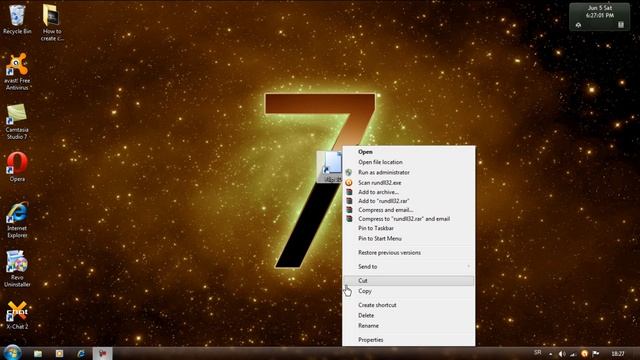Click the Windows Start orb
This screenshot has width=640, height=360.
tap(12, 353)
